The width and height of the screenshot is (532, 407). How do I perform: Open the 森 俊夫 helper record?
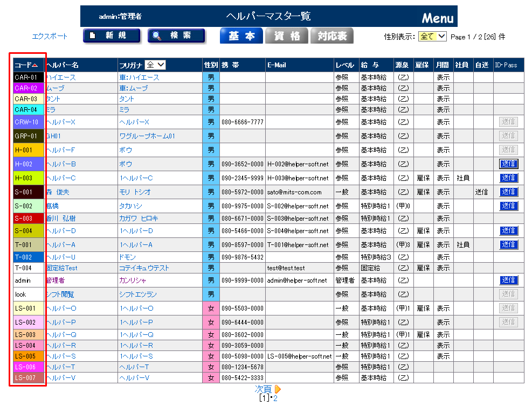[x=58, y=192]
